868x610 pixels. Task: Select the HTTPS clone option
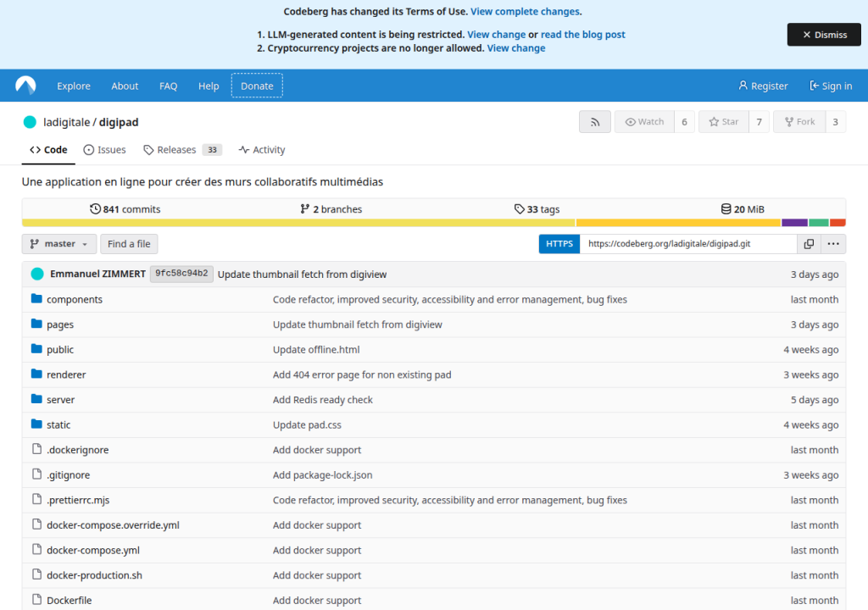coord(559,243)
